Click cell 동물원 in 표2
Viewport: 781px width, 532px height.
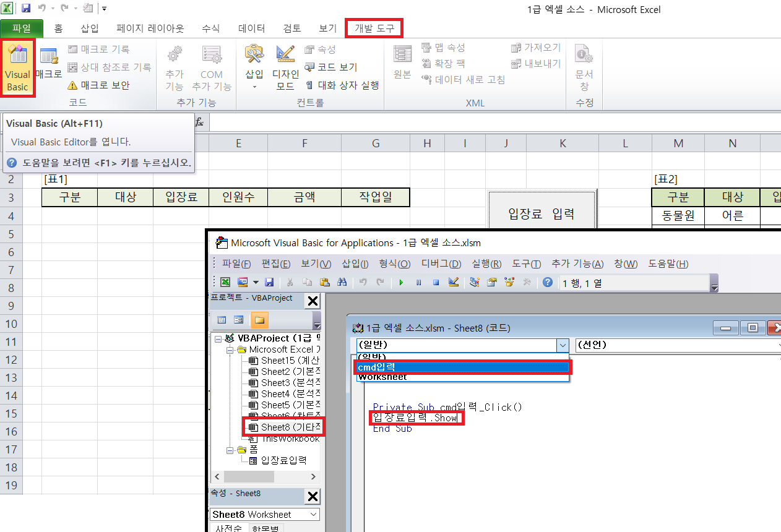pyautogui.click(x=678, y=215)
